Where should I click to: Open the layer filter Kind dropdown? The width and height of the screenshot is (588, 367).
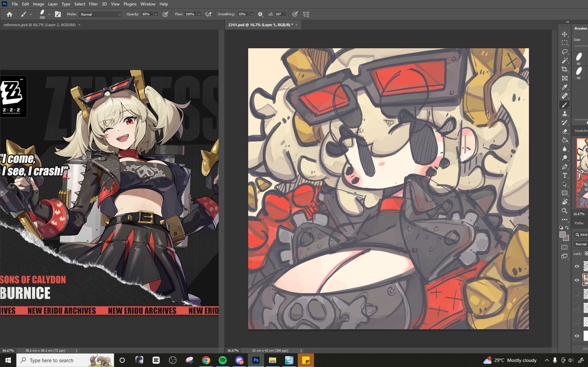(x=581, y=234)
